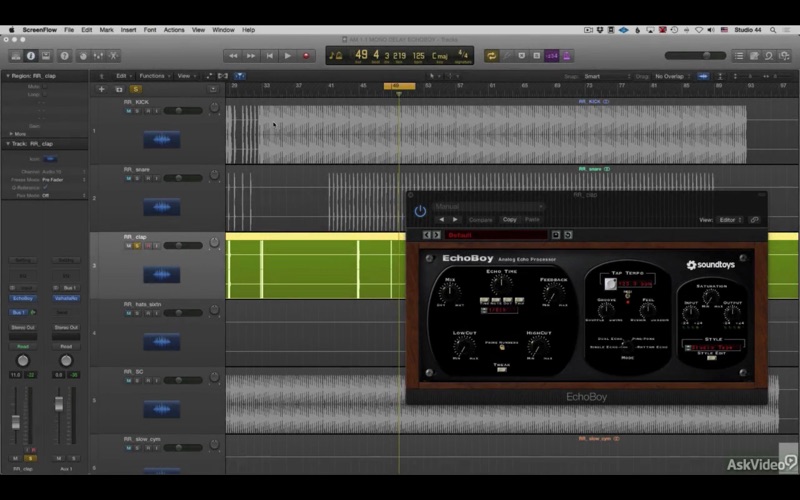Select the previous preset arrow in plugin header

(442, 219)
